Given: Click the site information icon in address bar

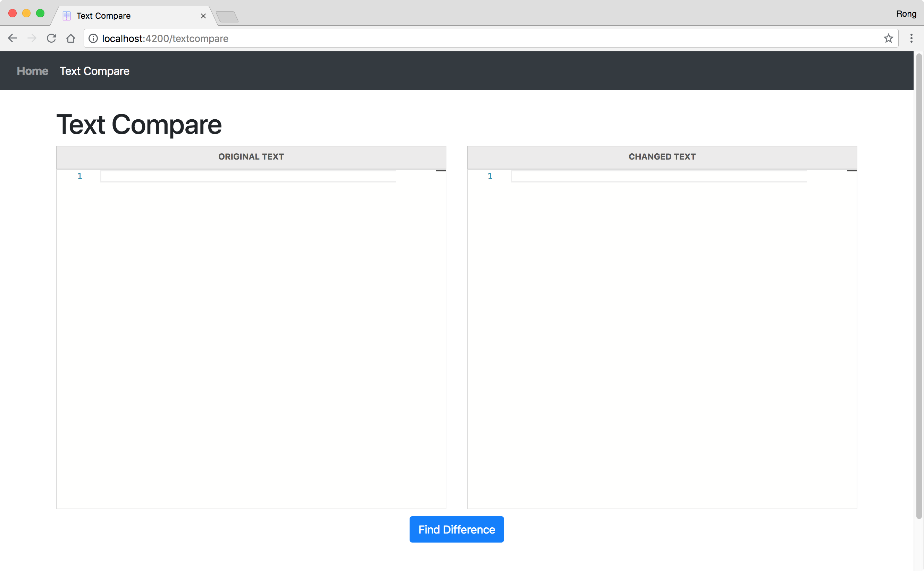Looking at the screenshot, I should point(93,38).
